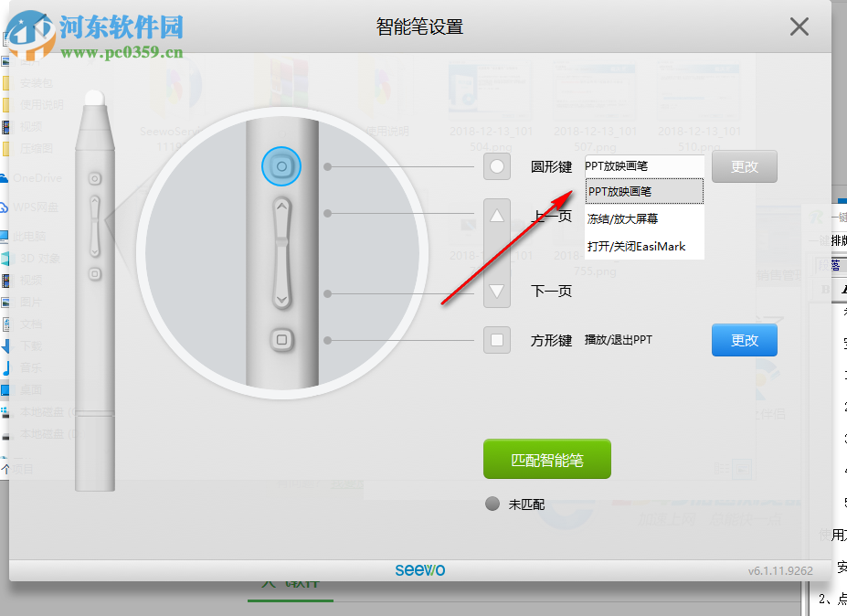
Task: Choose 冻结/放大屏幕 from the dropdown list
Action: (x=644, y=218)
